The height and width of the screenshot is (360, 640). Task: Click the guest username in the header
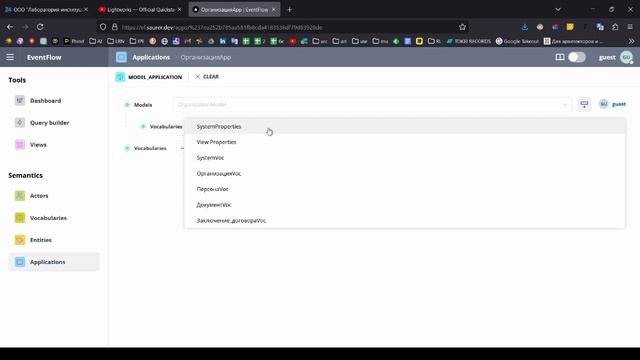pos(607,58)
